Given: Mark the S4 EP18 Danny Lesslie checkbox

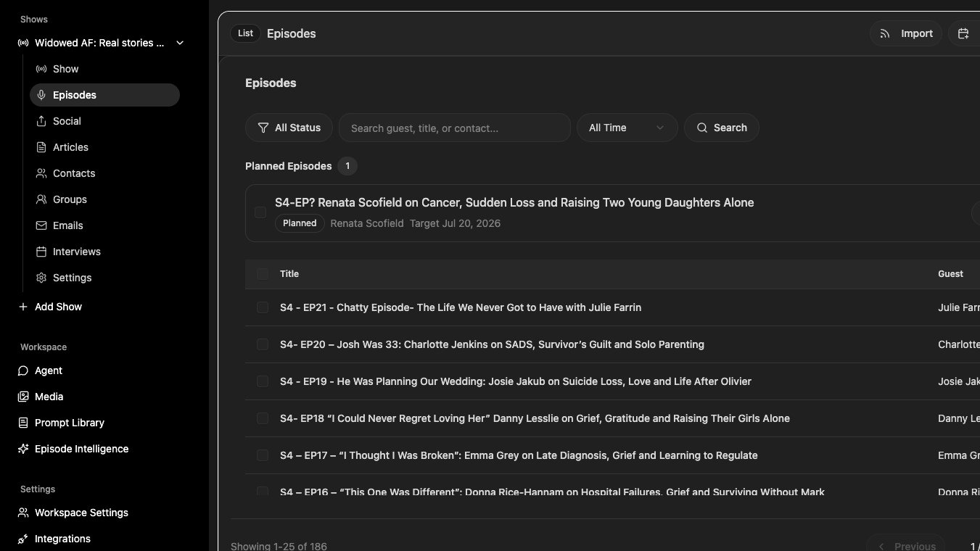Looking at the screenshot, I should (263, 418).
